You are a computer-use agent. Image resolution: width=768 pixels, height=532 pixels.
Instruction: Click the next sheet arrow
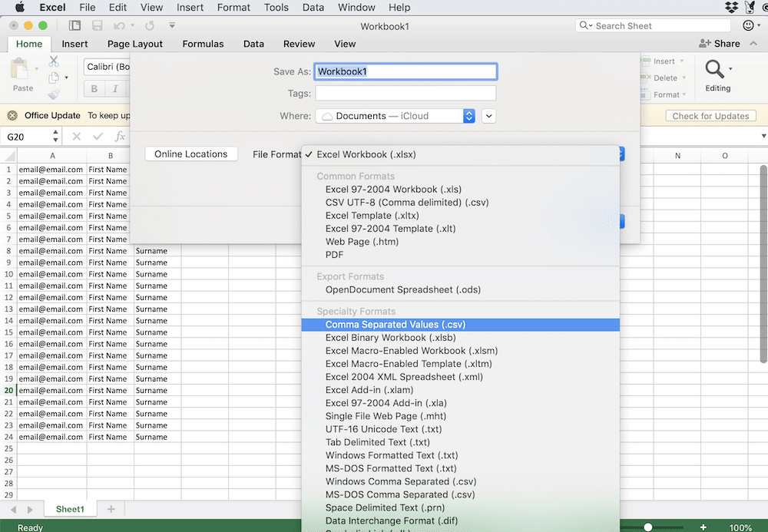pyautogui.click(x=30, y=510)
